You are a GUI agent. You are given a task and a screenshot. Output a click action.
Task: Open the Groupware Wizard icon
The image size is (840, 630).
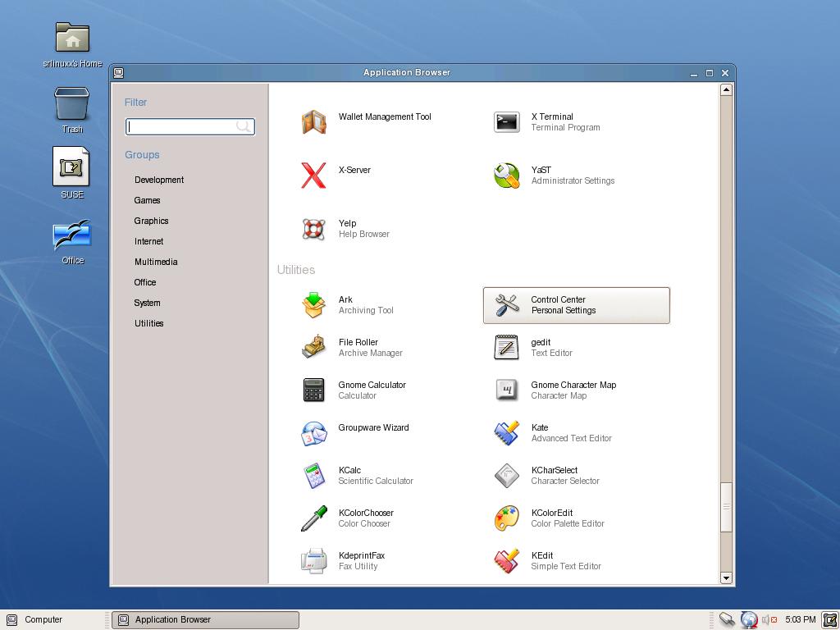[x=313, y=433]
